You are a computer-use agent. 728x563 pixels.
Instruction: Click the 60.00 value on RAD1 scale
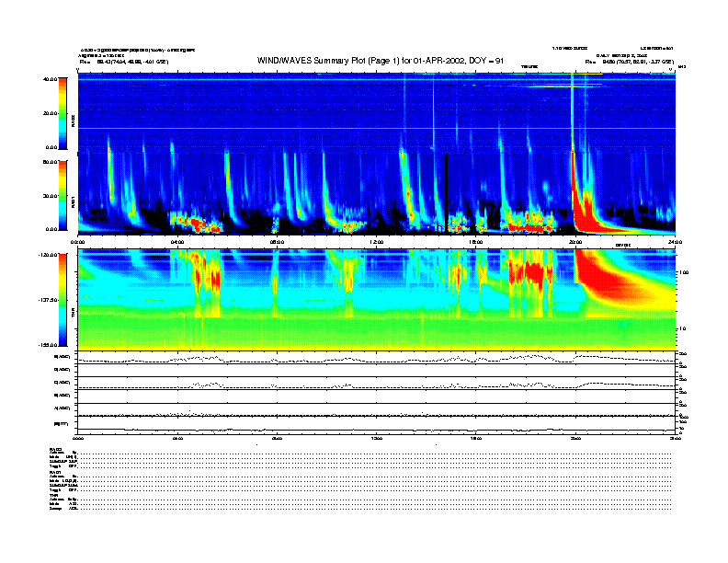50,162
